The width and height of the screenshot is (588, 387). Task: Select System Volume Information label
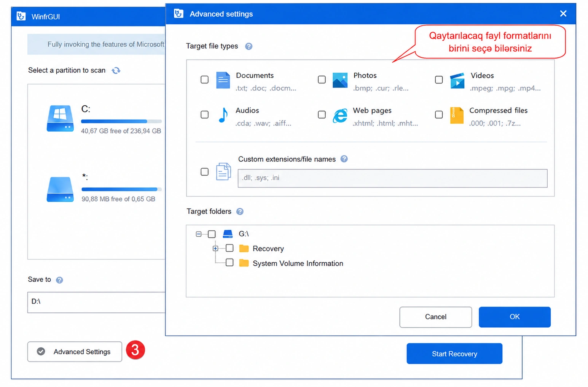coord(298,263)
